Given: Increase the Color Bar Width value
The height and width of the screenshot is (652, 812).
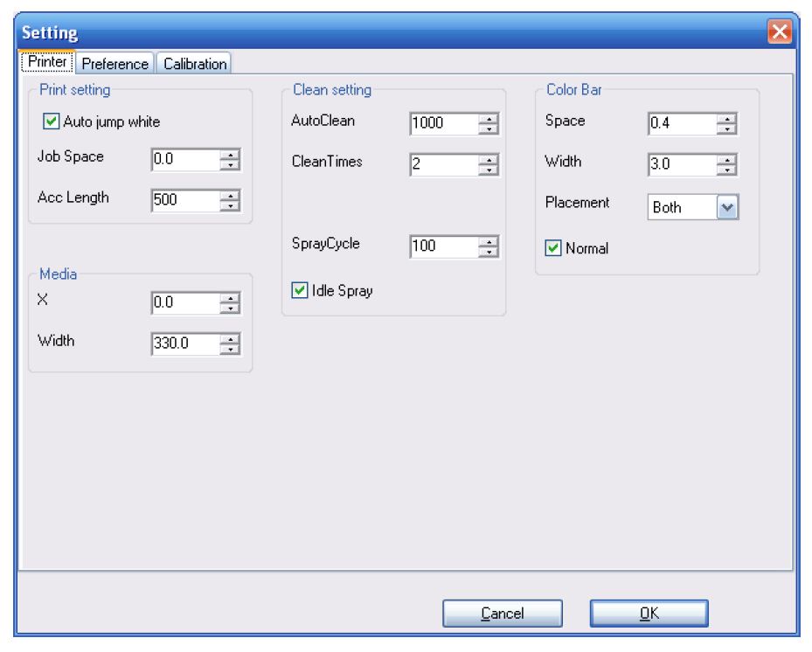Looking at the screenshot, I should pos(726,160).
